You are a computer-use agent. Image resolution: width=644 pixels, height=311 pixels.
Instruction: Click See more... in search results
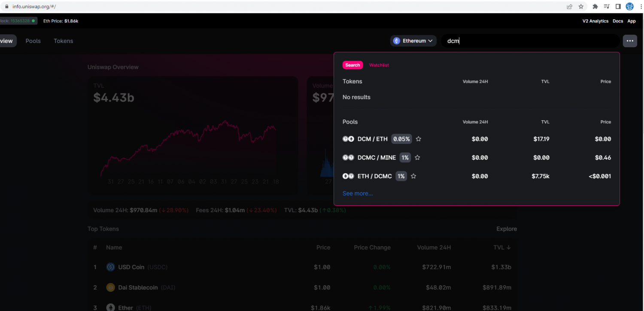coord(358,194)
